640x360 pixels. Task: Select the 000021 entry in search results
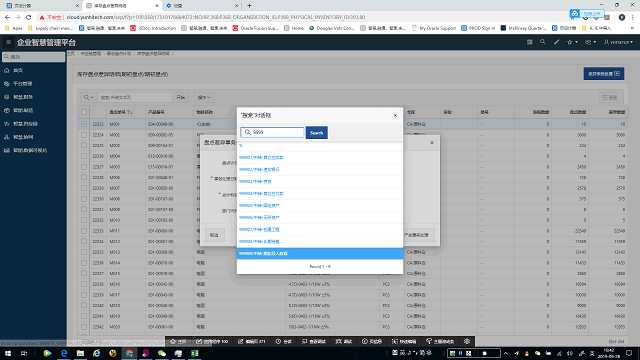(320, 158)
